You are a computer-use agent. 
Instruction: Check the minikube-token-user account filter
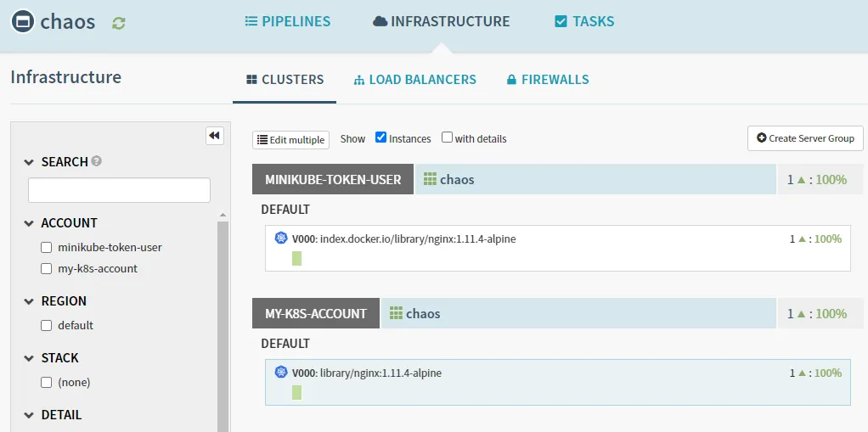[47, 248]
